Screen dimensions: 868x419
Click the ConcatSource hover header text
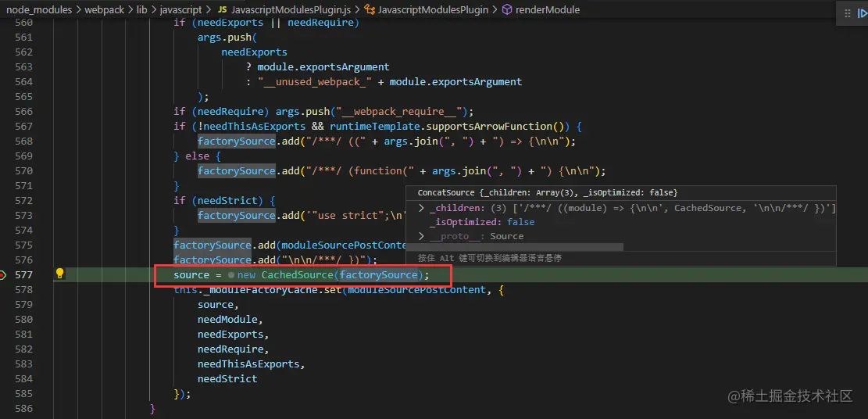point(548,192)
